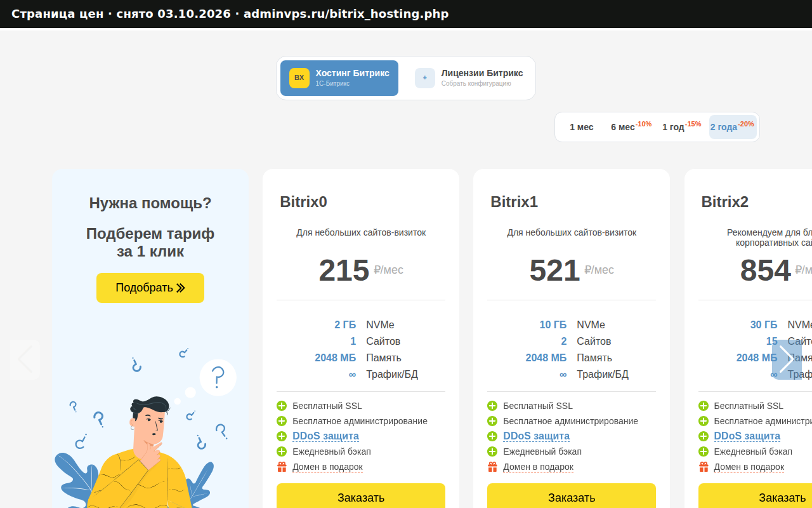Click the Bitrix2 plan title
Image resolution: width=812 pixels, height=508 pixels.
pyautogui.click(x=725, y=202)
